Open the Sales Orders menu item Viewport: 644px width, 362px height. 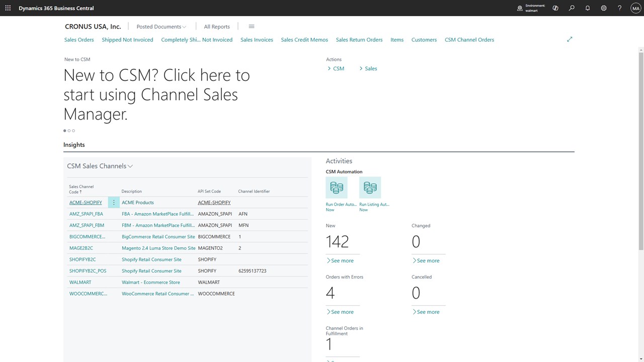79,40
